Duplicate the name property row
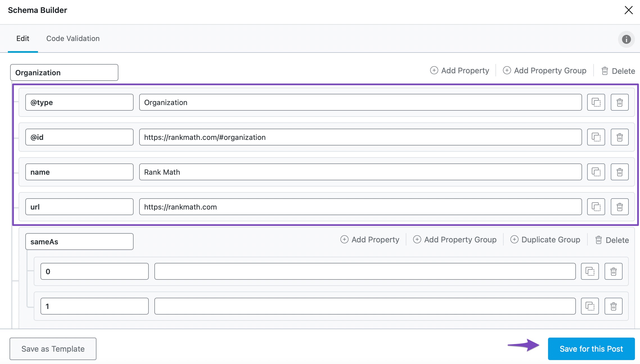640x364 pixels. point(596,172)
